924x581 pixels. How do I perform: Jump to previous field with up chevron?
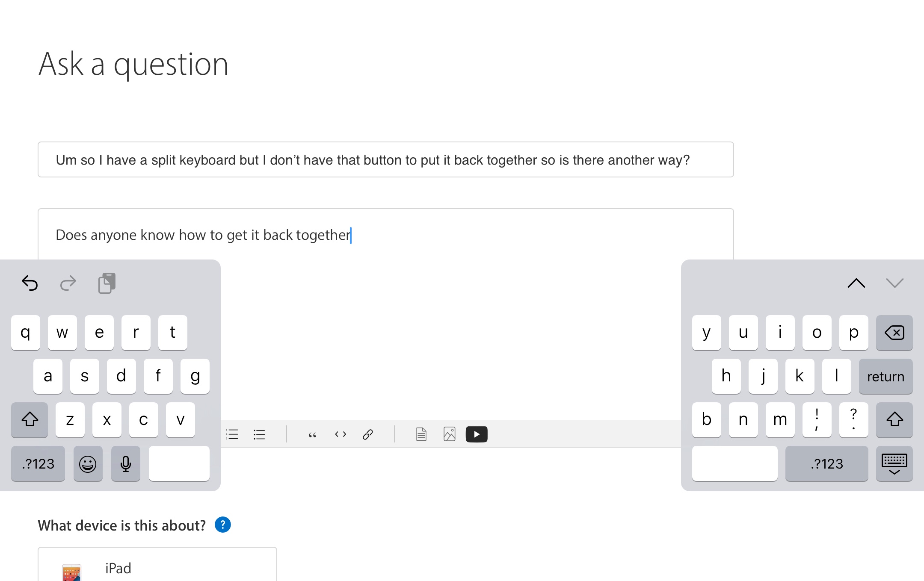click(856, 283)
